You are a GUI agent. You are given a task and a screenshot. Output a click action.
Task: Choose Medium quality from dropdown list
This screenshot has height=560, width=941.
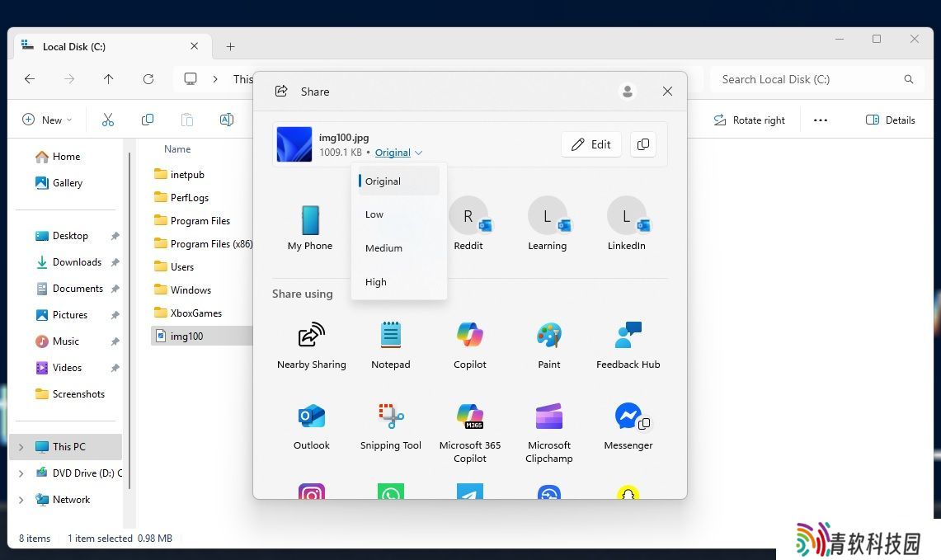coord(383,248)
